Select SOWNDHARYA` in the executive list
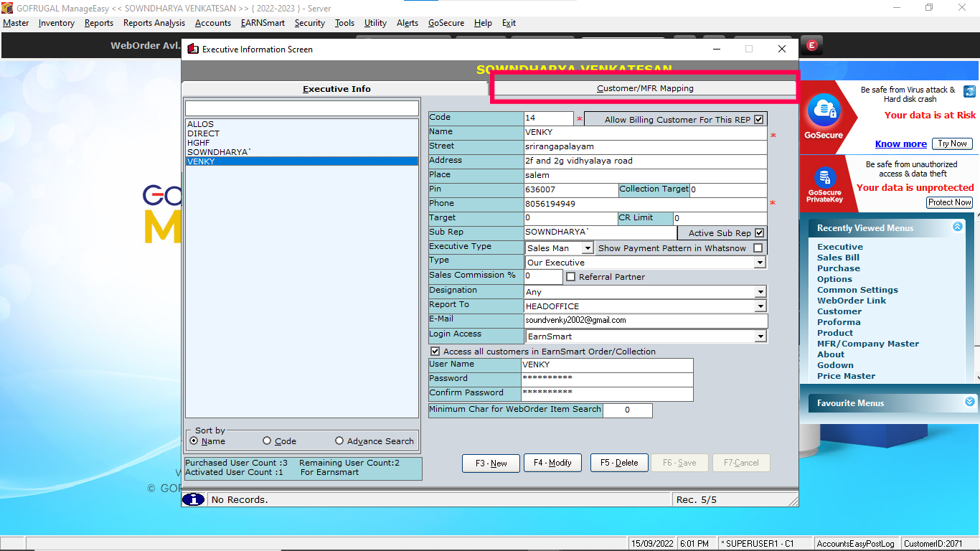Screen dimensions: 980x551 (301, 152)
